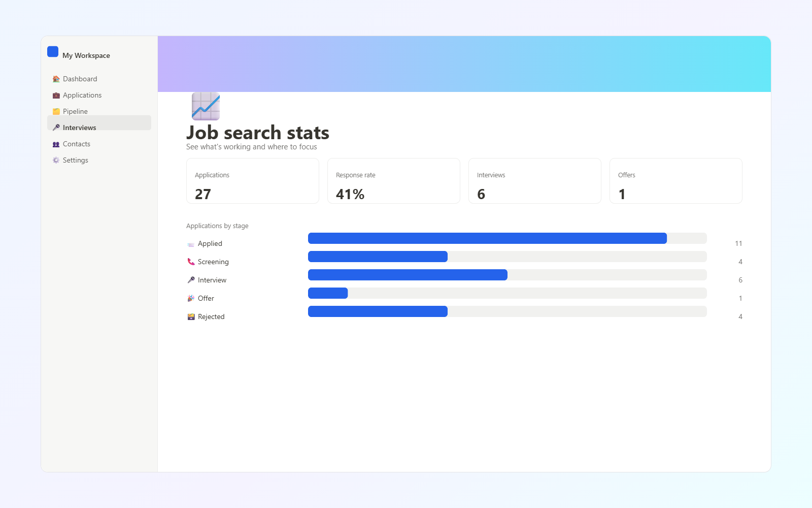812x508 pixels.
Task: Click the Applied count 11
Action: pos(738,244)
